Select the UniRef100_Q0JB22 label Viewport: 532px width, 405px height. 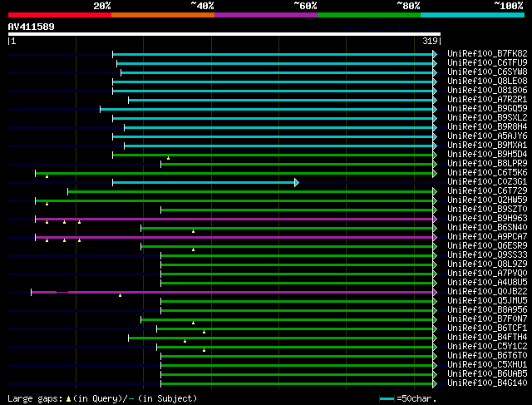point(487,292)
